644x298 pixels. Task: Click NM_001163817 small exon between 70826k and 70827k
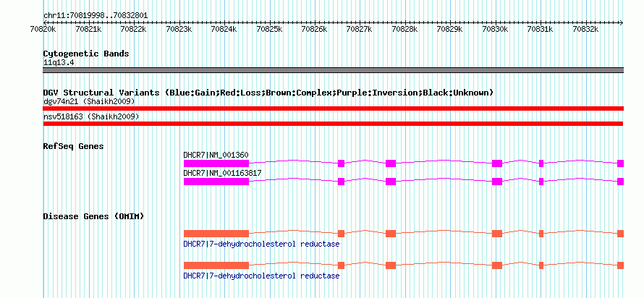point(341,182)
